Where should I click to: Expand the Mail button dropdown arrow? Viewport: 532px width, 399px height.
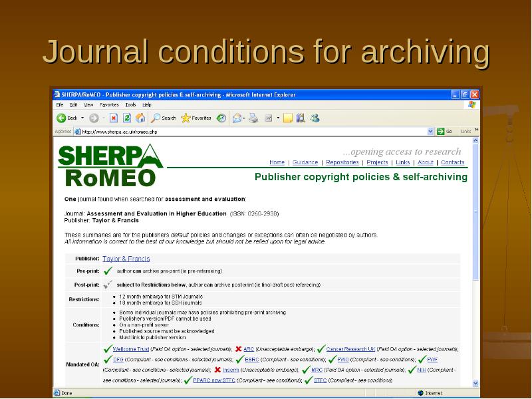[244, 118]
